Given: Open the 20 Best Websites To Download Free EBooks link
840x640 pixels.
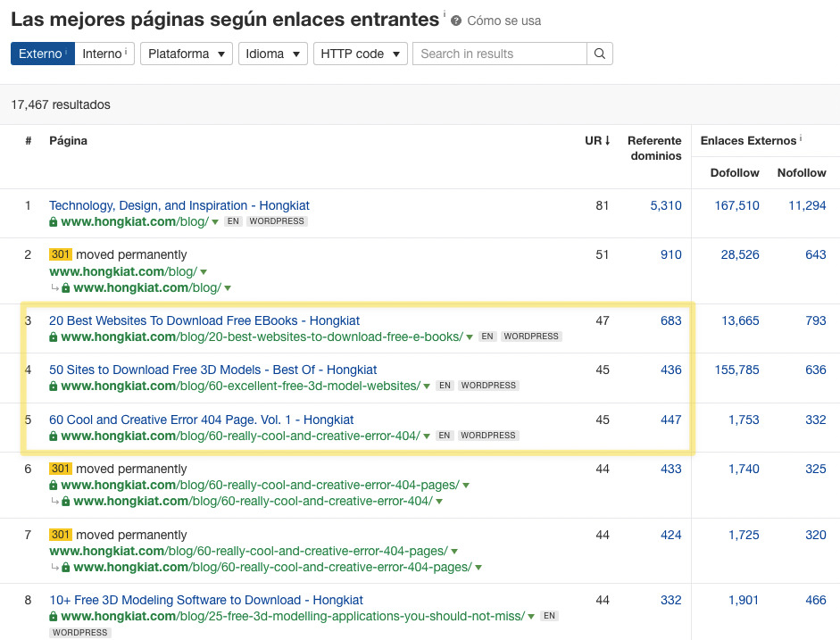Looking at the screenshot, I should [204, 320].
